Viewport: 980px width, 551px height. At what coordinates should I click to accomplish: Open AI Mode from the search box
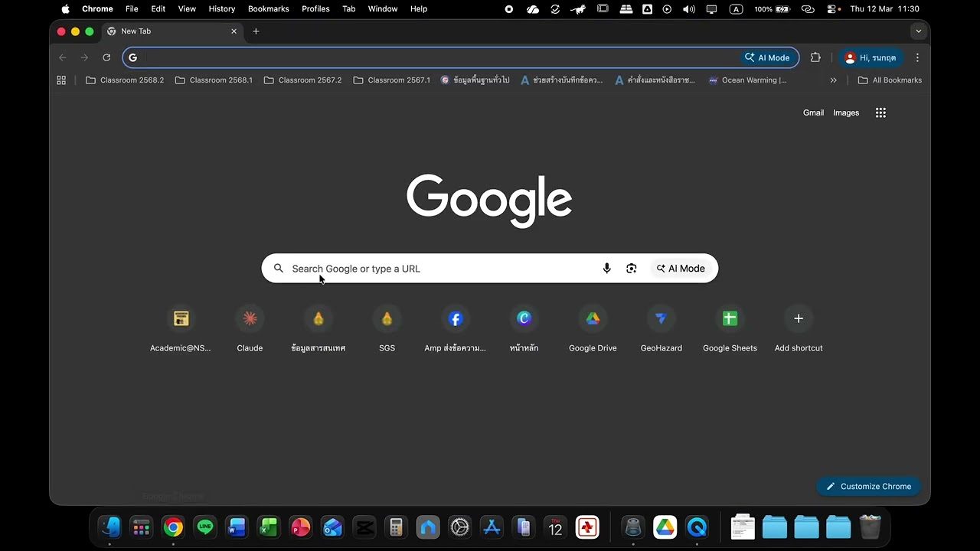tap(681, 269)
